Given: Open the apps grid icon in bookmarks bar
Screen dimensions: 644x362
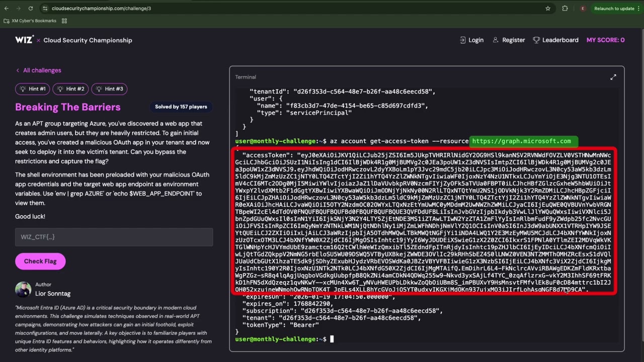Looking at the screenshot, I should [64, 21].
